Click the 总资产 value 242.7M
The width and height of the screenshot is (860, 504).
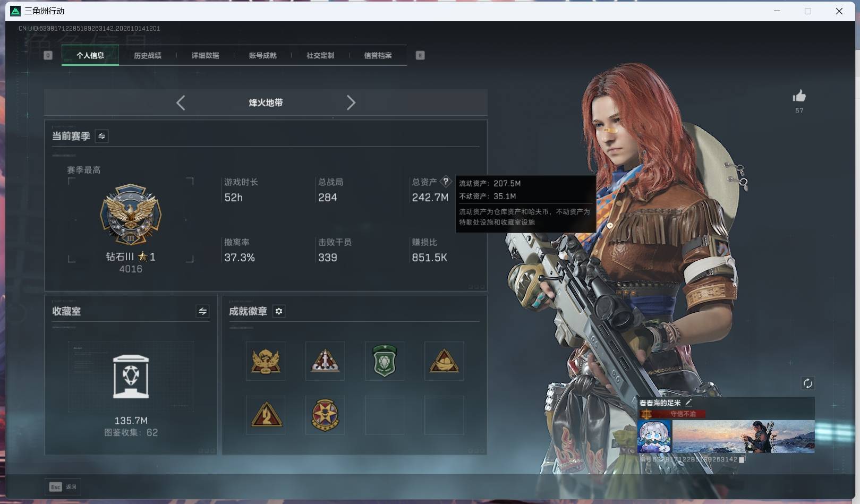430,198
